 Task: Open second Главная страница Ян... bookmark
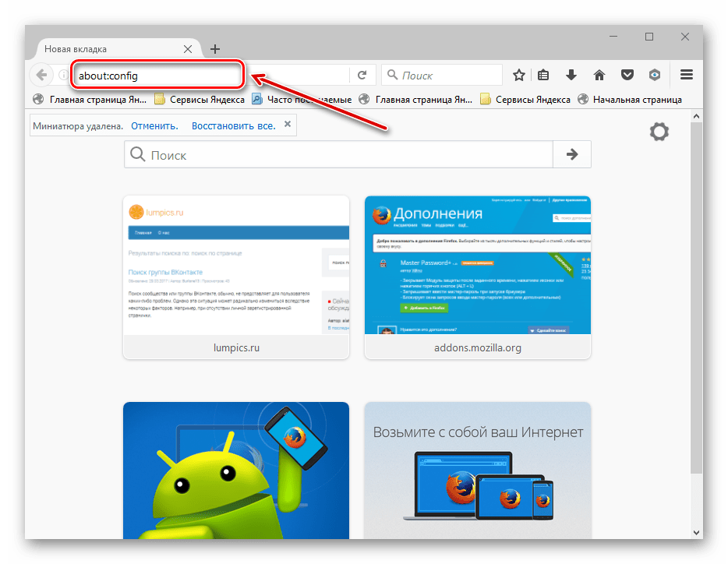(x=415, y=100)
